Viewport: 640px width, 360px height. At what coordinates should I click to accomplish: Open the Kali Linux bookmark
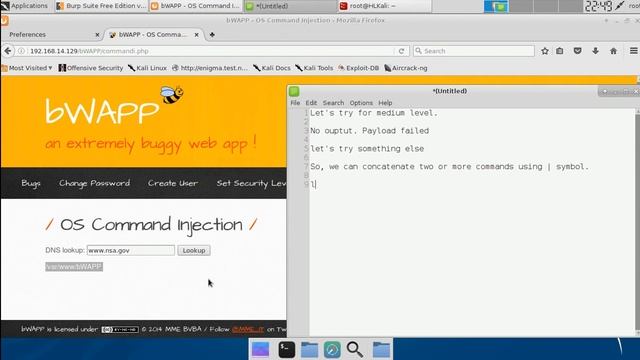(x=147, y=68)
